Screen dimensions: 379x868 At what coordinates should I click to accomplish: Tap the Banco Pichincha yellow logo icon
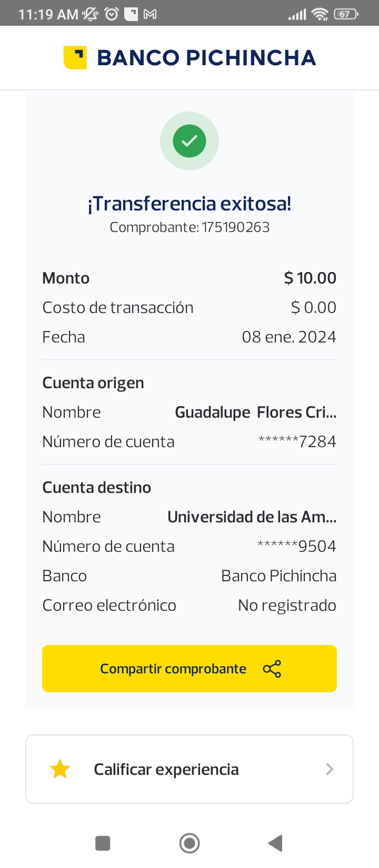coord(75,57)
